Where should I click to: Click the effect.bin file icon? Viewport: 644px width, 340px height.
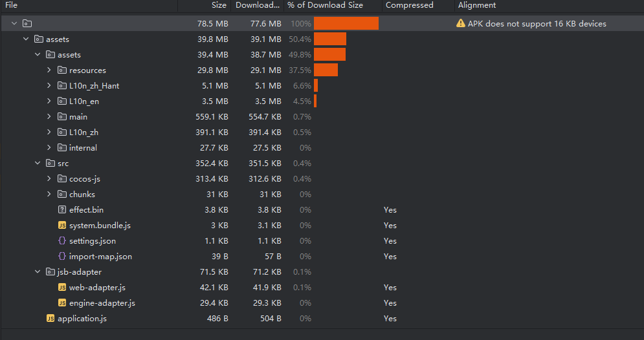click(x=62, y=210)
